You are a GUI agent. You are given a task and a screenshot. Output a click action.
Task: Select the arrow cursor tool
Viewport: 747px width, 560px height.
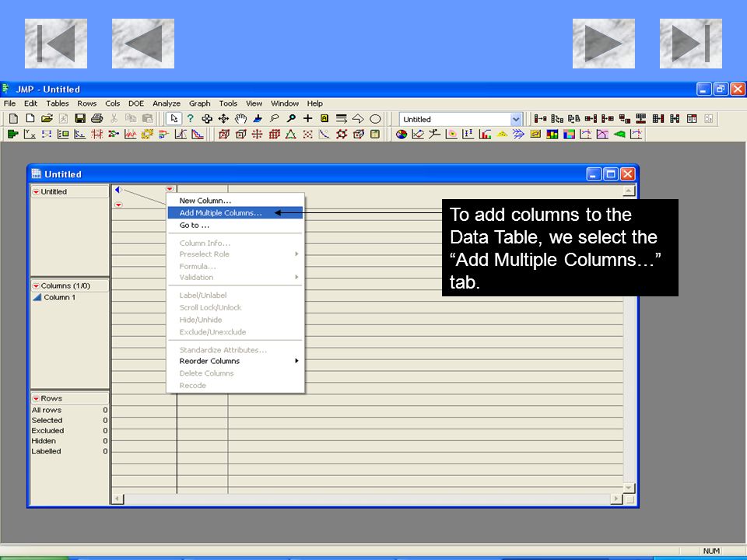point(174,118)
